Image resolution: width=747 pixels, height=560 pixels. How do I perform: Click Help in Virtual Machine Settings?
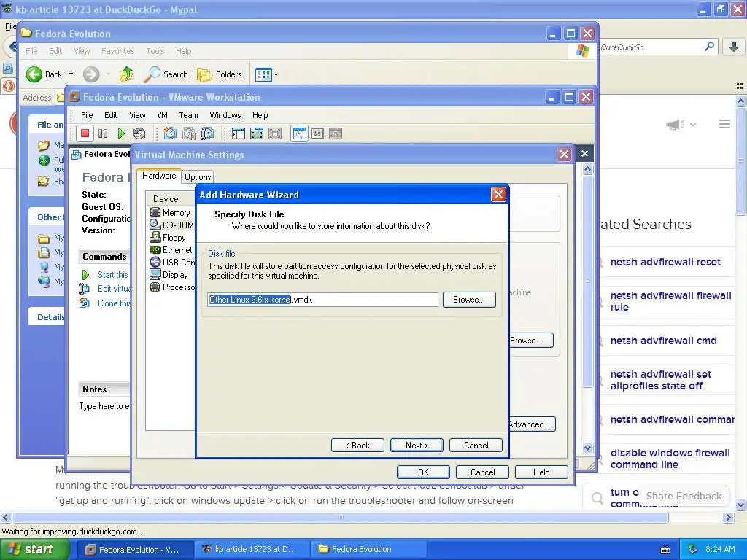pos(541,472)
